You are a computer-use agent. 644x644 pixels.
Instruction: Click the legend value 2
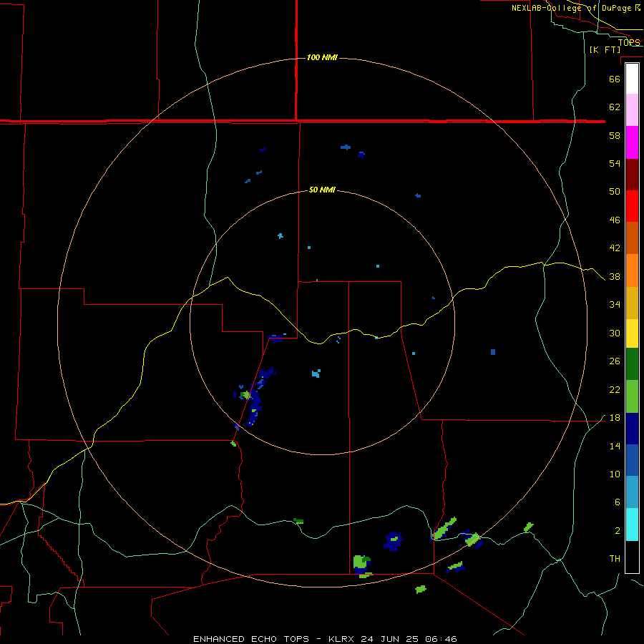(617, 531)
